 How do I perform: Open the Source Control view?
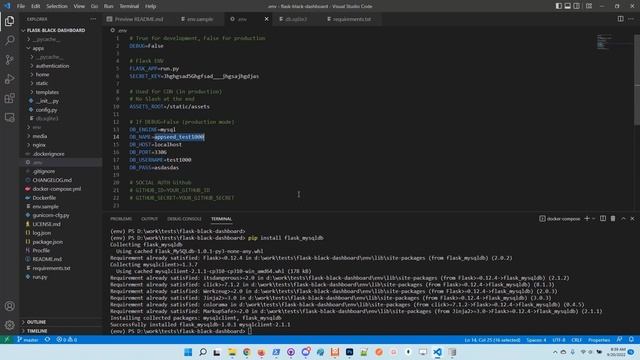point(9,60)
